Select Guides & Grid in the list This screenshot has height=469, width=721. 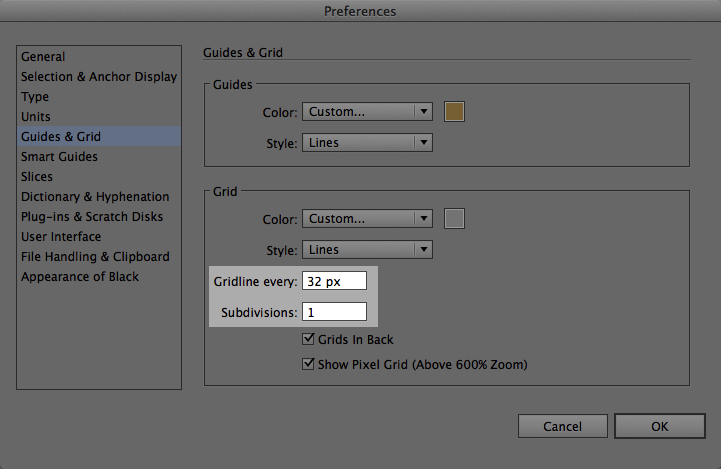click(99, 137)
